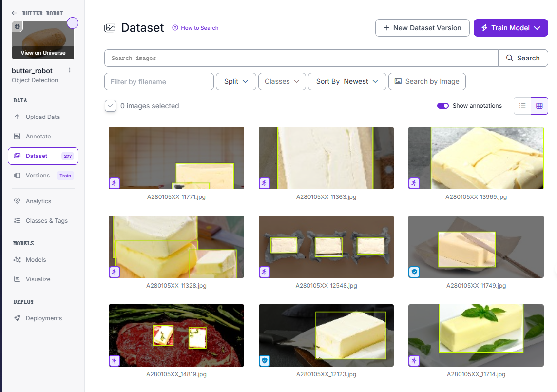Click the magnifier icon in Search button
Image resolution: width=557 pixels, height=392 pixels.
[x=509, y=58]
